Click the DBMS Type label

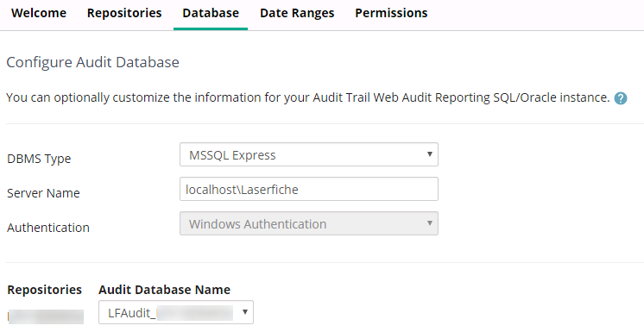[x=39, y=159]
